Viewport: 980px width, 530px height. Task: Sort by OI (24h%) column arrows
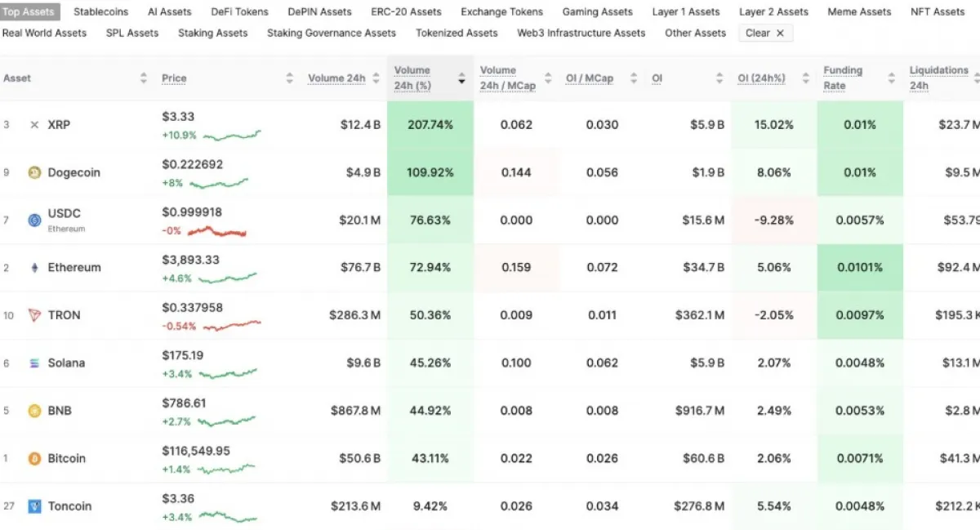click(805, 78)
